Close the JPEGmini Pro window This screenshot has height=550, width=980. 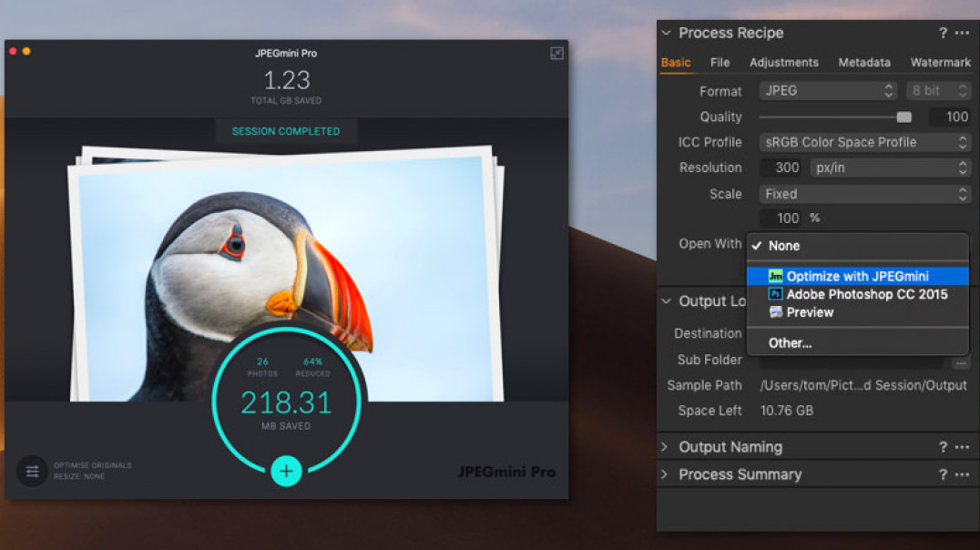[13, 51]
